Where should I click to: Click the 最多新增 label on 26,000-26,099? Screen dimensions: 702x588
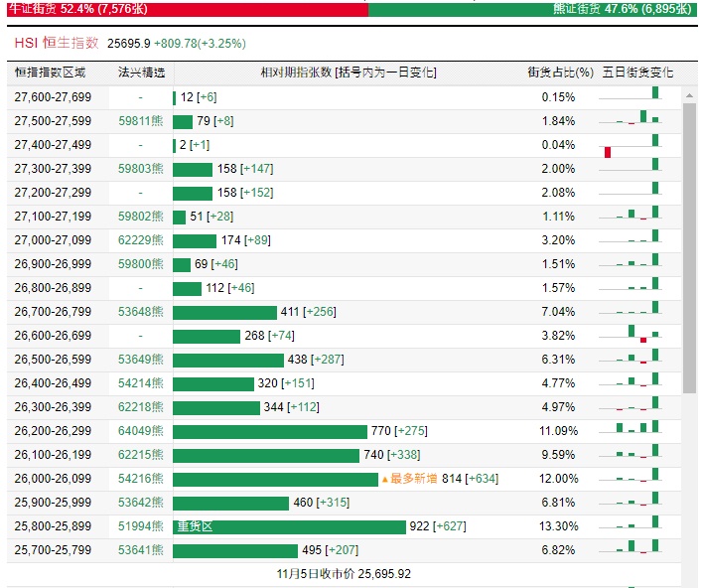click(x=409, y=479)
